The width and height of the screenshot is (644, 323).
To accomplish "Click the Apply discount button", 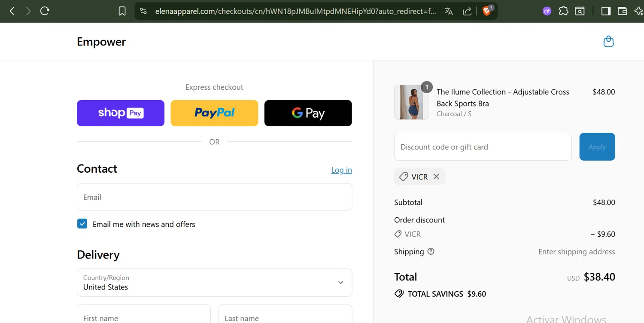I will (597, 147).
